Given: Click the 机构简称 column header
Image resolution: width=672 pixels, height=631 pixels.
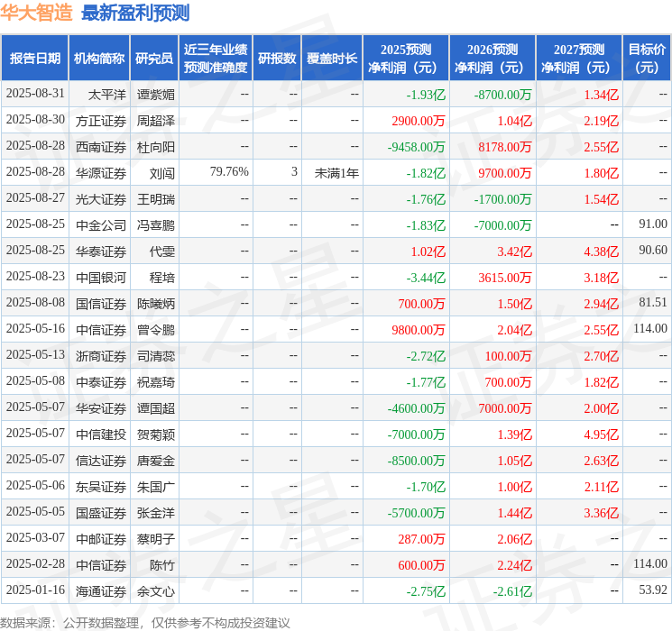Looking at the screenshot, I should [99, 59].
